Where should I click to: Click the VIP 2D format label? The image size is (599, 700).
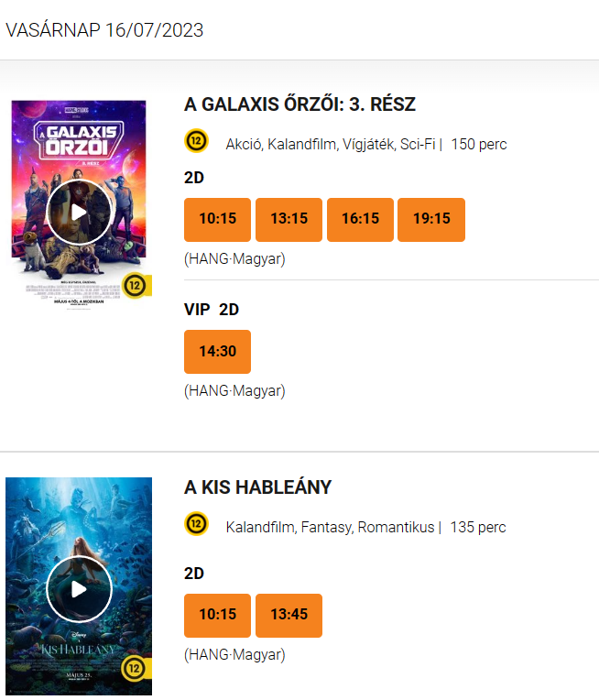click(212, 310)
